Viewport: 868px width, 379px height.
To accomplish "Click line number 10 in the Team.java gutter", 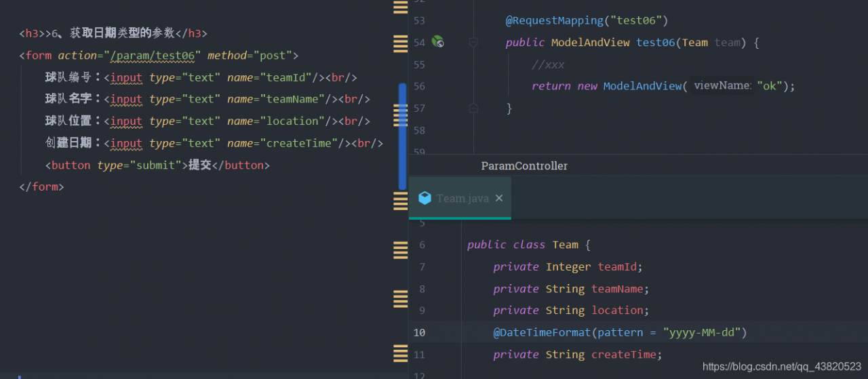I will tap(419, 332).
